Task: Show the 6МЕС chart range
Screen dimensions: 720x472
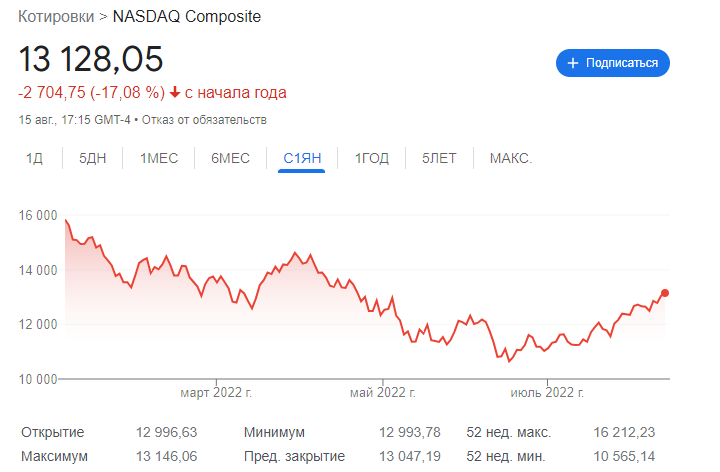Action: [230, 158]
